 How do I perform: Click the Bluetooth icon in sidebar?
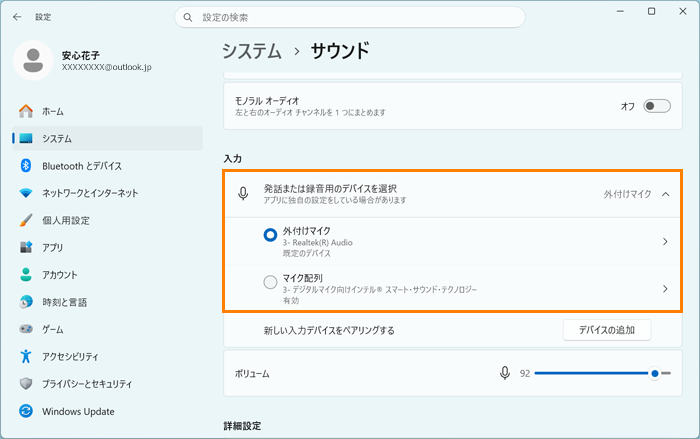pyautogui.click(x=26, y=166)
